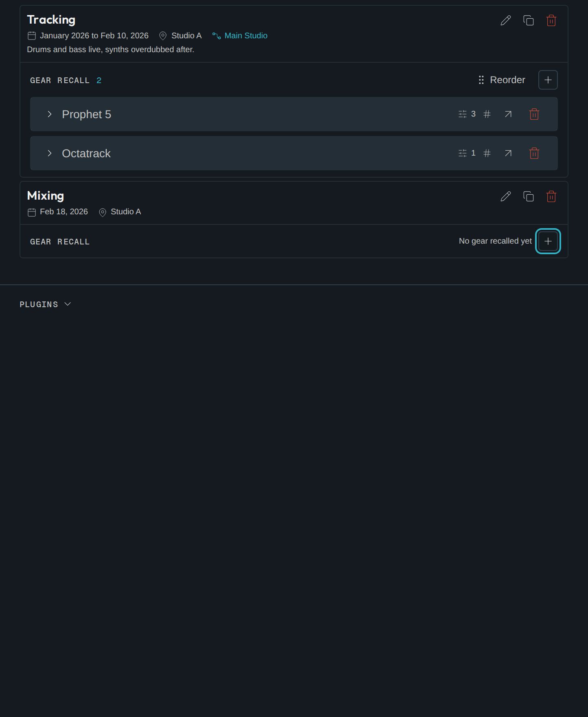
Task: Add gear to Mixing gear recall
Action: pos(548,241)
